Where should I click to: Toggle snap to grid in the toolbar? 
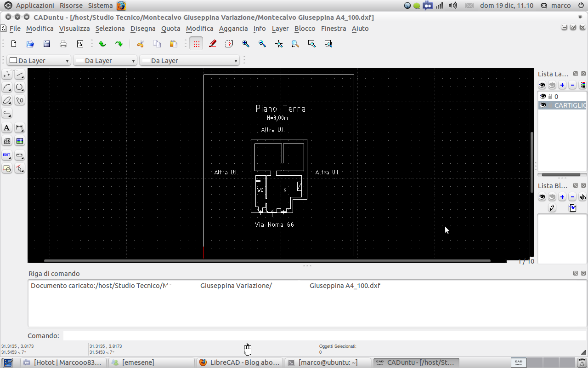(x=196, y=43)
